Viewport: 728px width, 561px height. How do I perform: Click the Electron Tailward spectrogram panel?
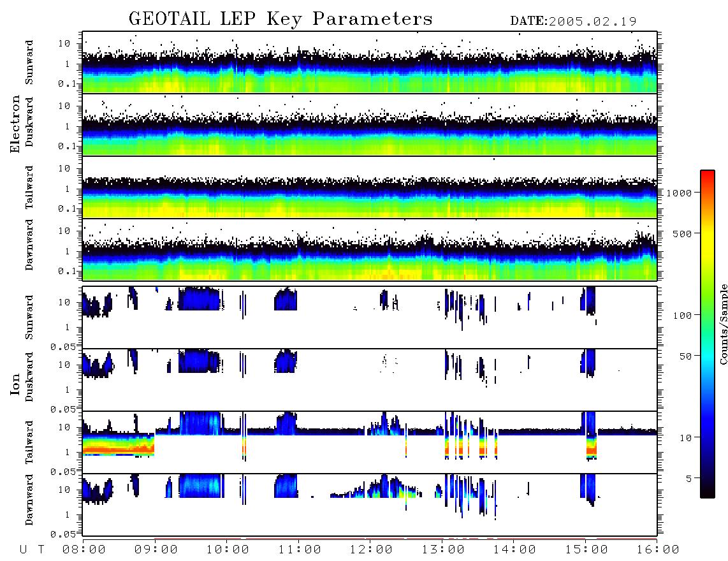pos(370,187)
